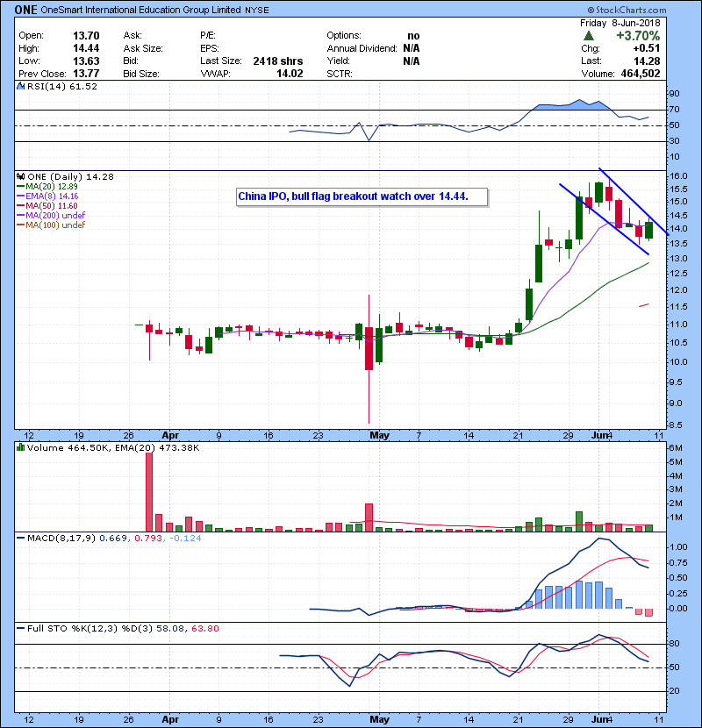The width and height of the screenshot is (702, 728).
Task: Click the 6M volume-axis label
Action: pyautogui.click(x=676, y=448)
